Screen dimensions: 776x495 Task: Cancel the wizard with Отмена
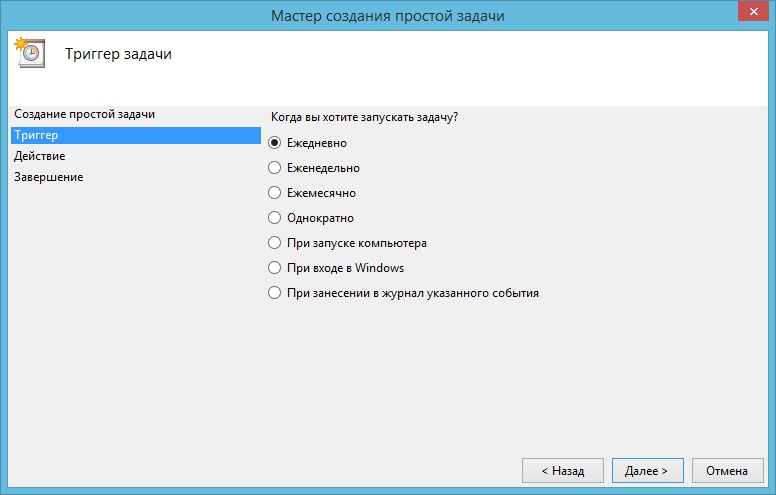(727, 470)
